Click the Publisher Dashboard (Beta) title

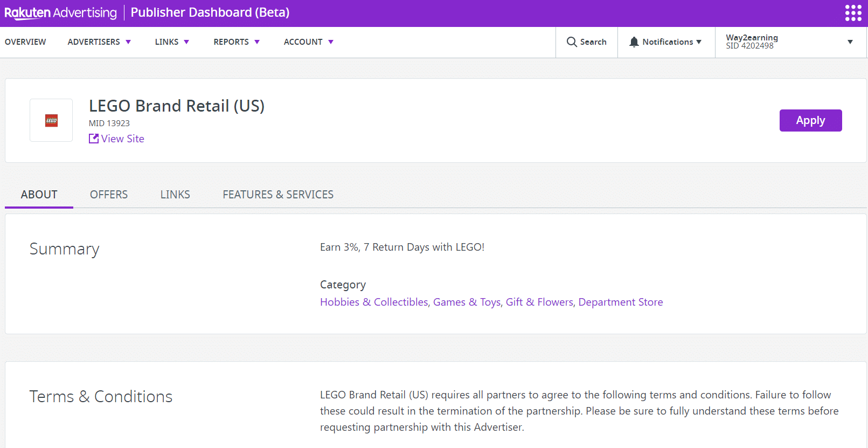click(210, 12)
